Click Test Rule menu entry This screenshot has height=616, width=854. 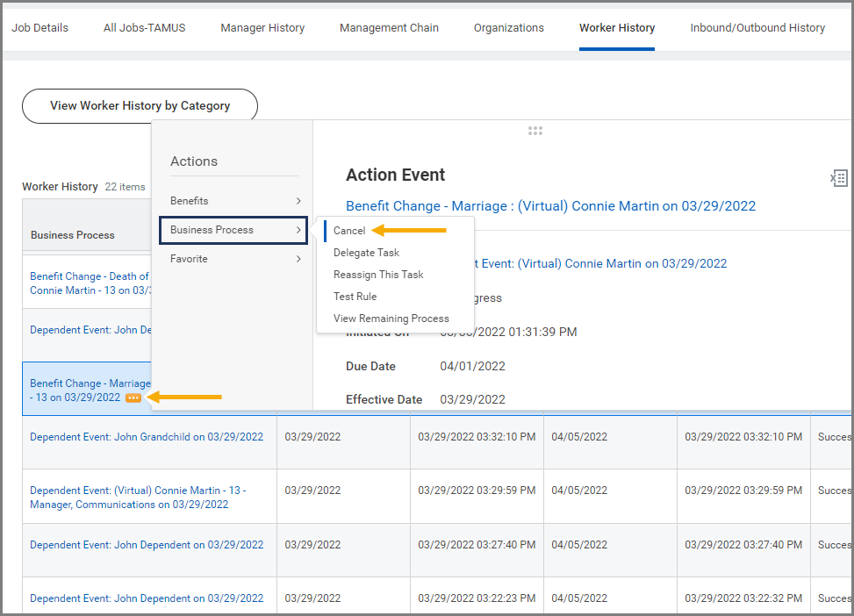(x=355, y=297)
